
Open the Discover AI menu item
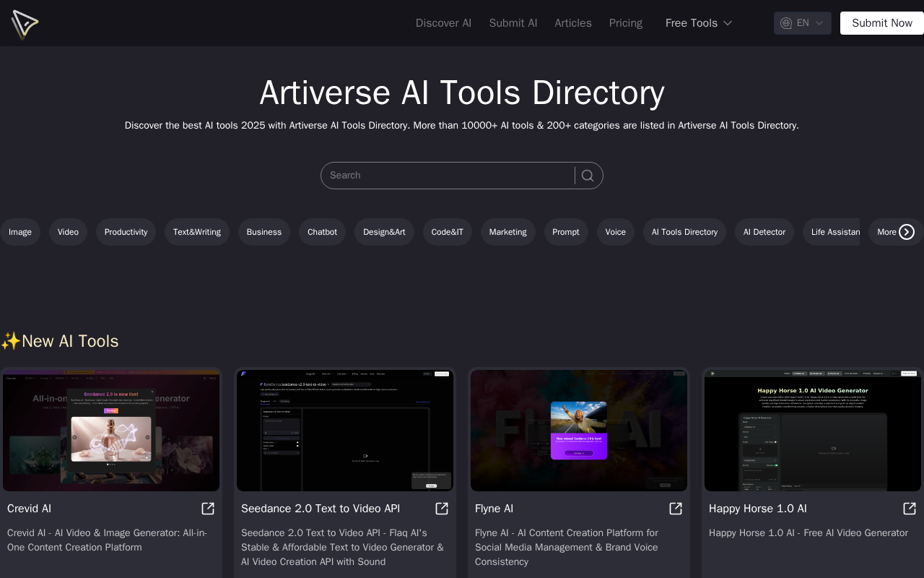click(x=443, y=23)
